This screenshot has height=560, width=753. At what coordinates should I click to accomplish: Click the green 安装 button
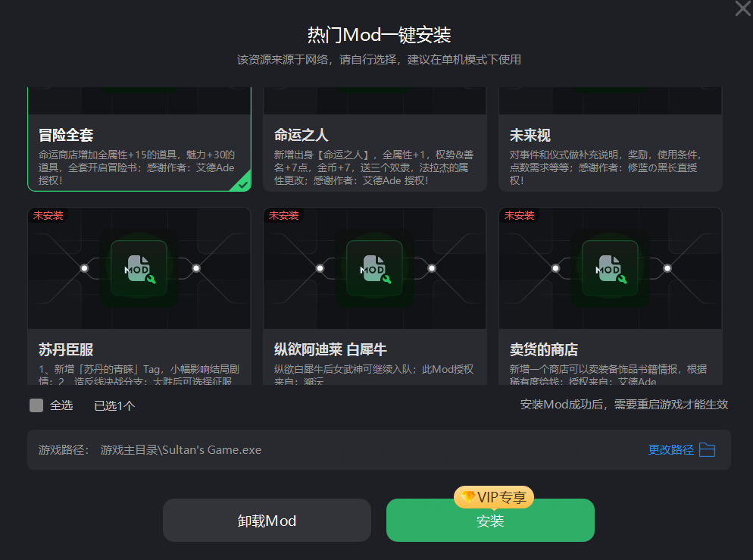[x=490, y=520]
